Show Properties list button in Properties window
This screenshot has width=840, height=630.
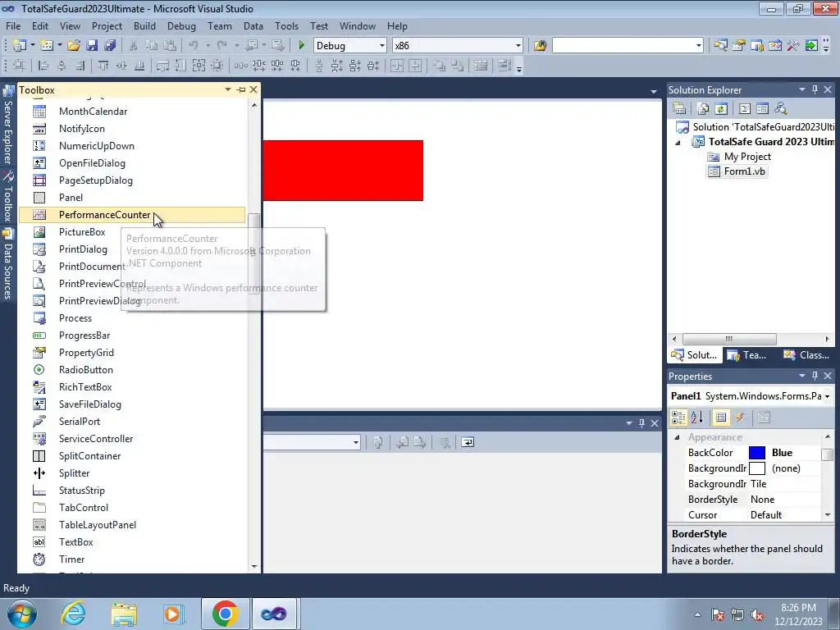721,418
